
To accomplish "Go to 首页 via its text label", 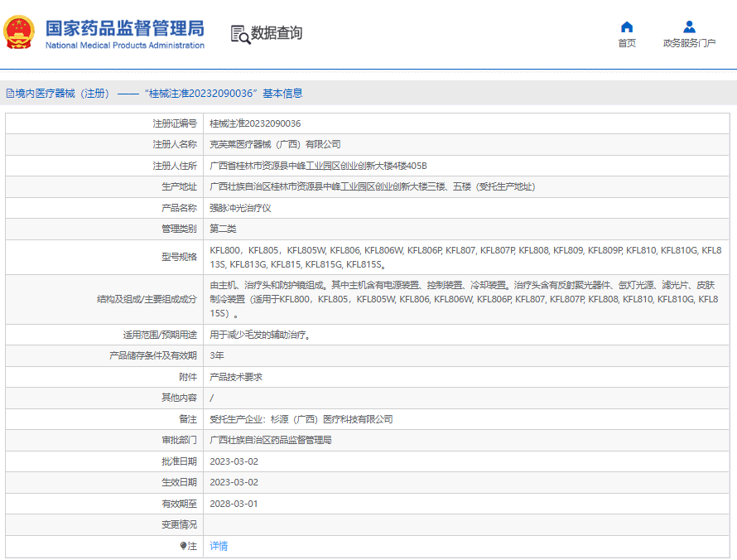I will (627, 43).
